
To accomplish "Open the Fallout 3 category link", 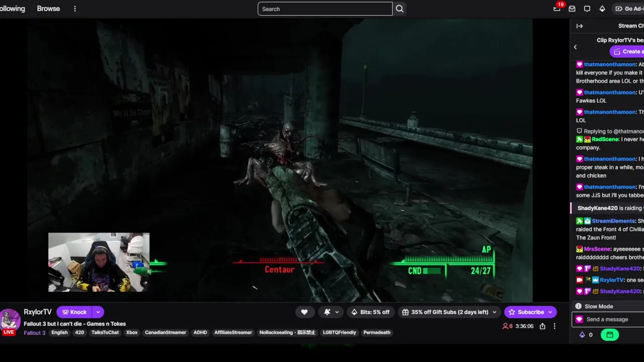I will [x=35, y=332].
